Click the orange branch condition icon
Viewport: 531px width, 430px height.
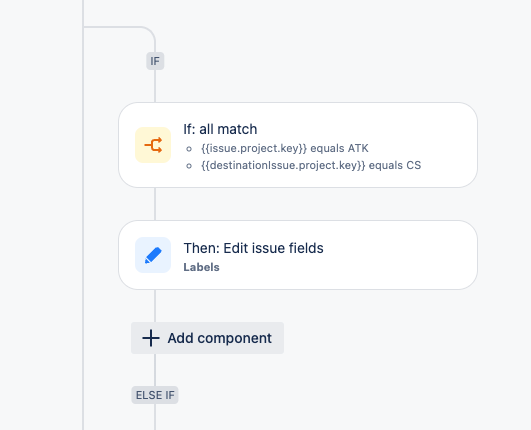coord(153,145)
